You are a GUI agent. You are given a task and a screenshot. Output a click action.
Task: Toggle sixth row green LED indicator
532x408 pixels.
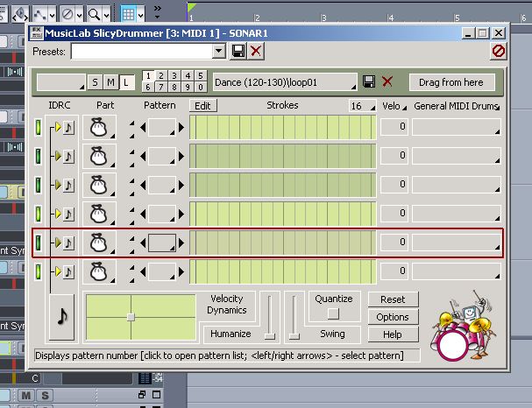(39, 271)
